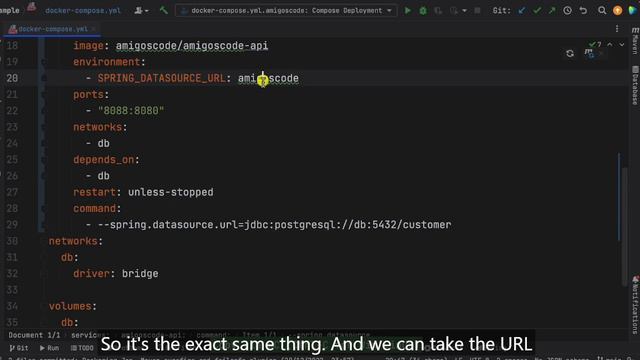The height and width of the screenshot is (360, 640).
Task: Click the 'restart' key on line 27
Action: (94, 192)
